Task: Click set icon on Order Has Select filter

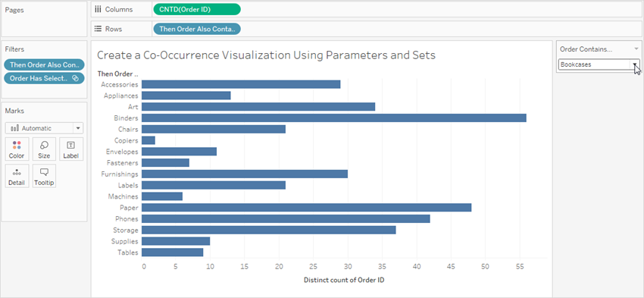Action: (x=75, y=79)
